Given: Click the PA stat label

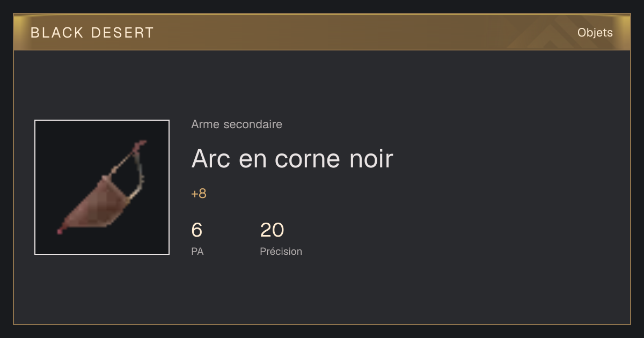Looking at the screenshot, I should tap(197, 251).
